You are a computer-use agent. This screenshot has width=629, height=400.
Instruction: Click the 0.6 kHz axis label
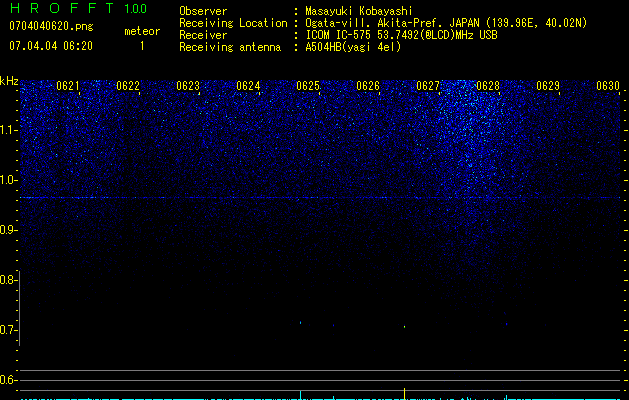click(9, 380)
